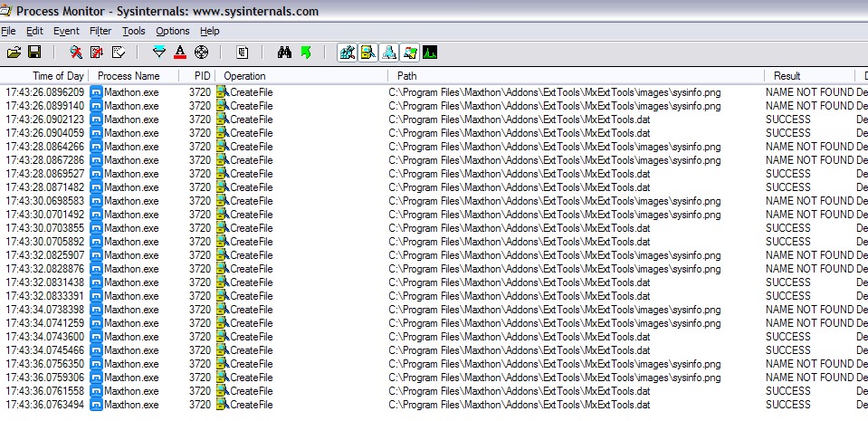Screen dimensions: 868x421
Task: Click Process Monitor title bar app icon
Action: pyautogui.click(x=5, y=11)
